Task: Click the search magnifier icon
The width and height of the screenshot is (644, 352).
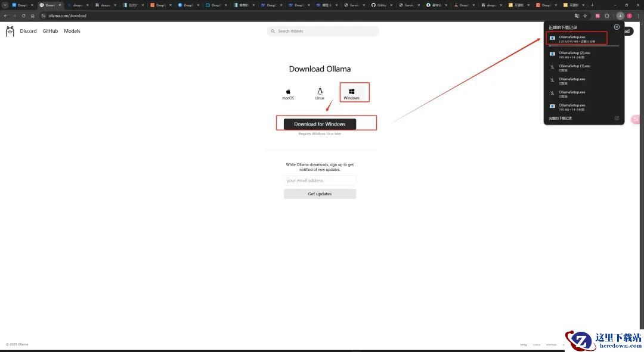Action: point(273,31)
